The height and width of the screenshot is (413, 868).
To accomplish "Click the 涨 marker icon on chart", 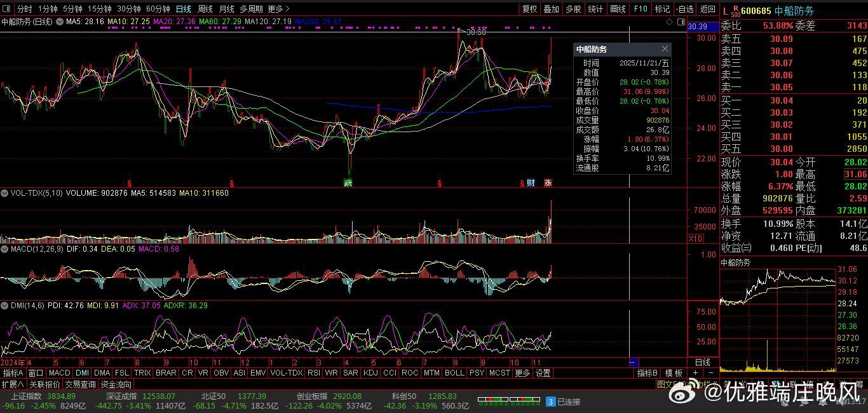I will pos(548,183).
